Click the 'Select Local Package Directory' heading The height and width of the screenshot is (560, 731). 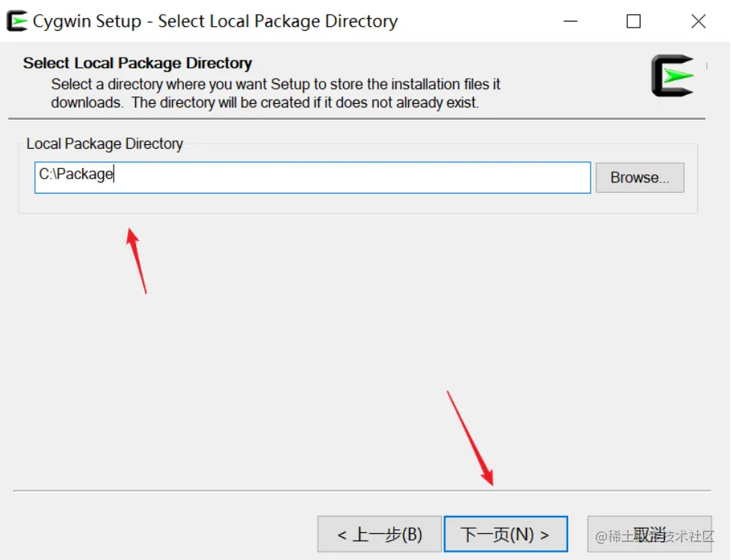click(138, 63)
